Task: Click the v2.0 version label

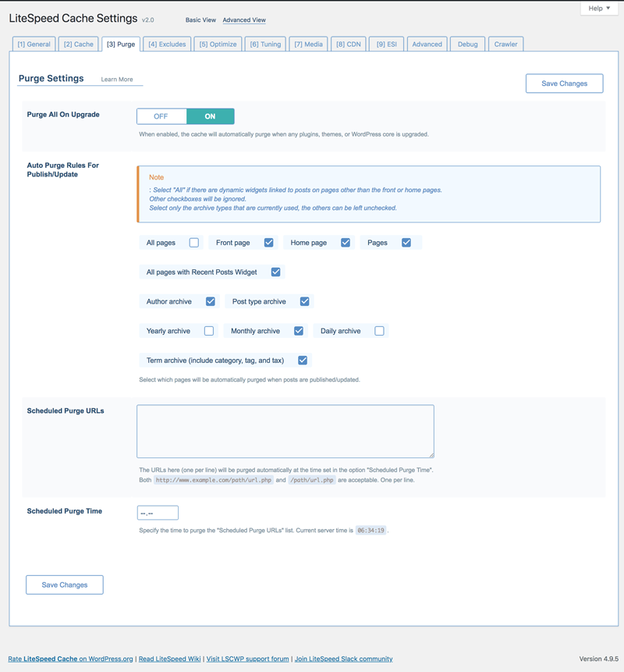Action: tap(147, 20)
